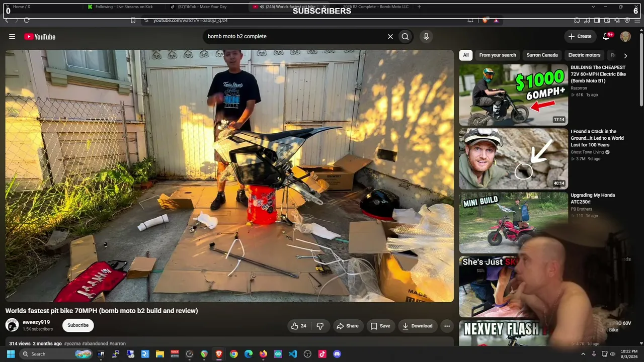Open TikTok app from taskbar
Viewport: 644px width, 362px height.
pos(323,354)
